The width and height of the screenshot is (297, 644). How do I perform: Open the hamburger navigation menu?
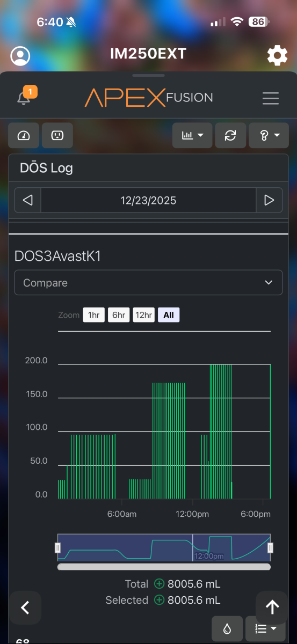point(271,98)
